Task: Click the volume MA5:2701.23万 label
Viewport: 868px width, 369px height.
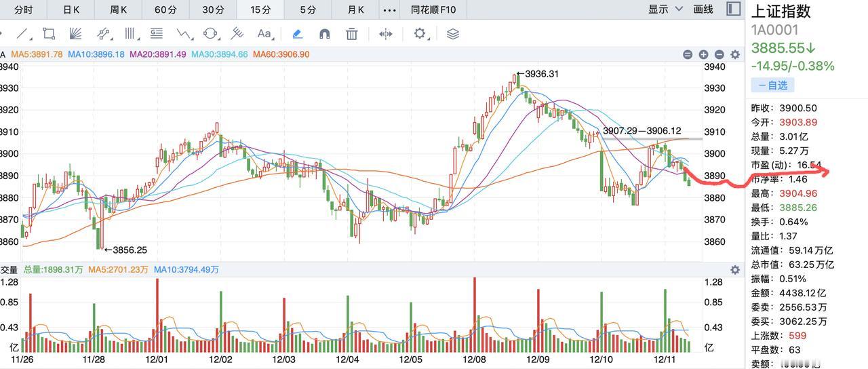Action: tap(118, 269)
